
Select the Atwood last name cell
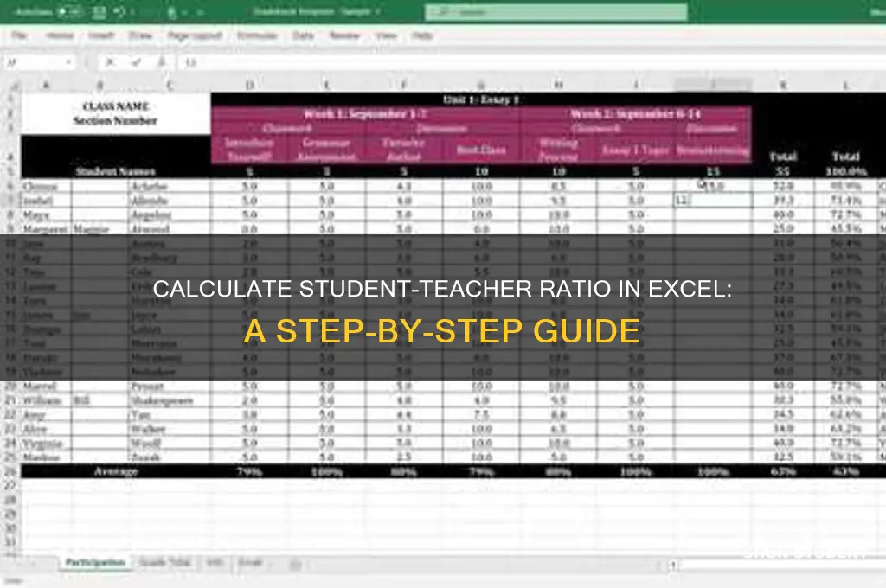pyautogui.click(x=169, y=229)
